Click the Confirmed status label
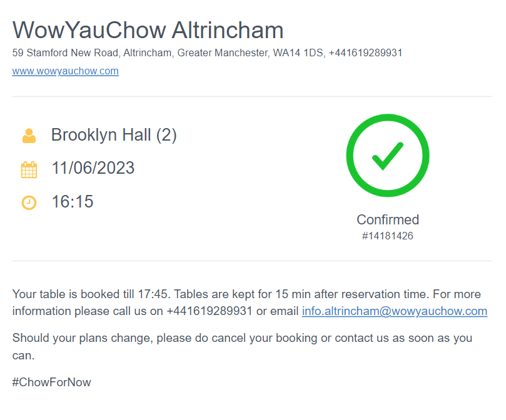 [x=387, y=219]
